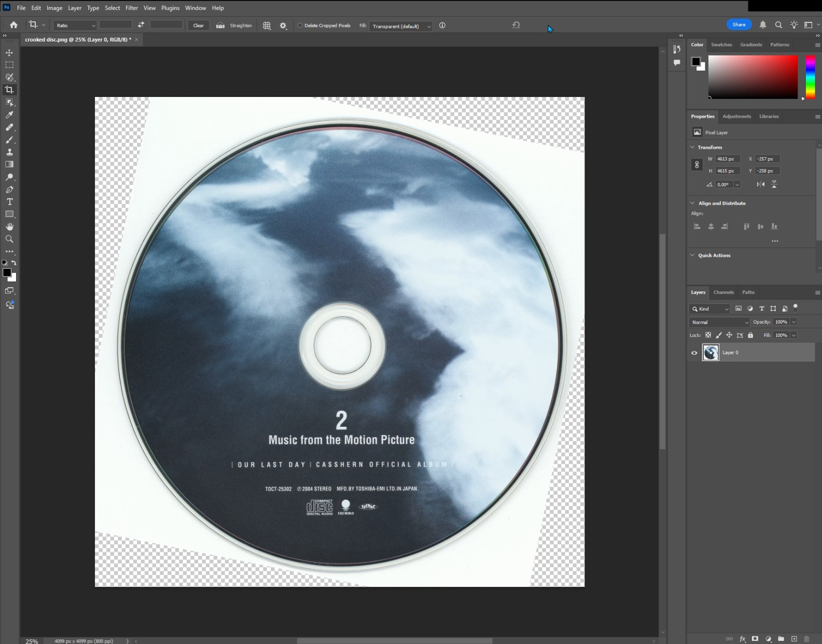Screen dimensions: 822x644
Task: Select the Move tool
Action: click(x=9, y=53)
